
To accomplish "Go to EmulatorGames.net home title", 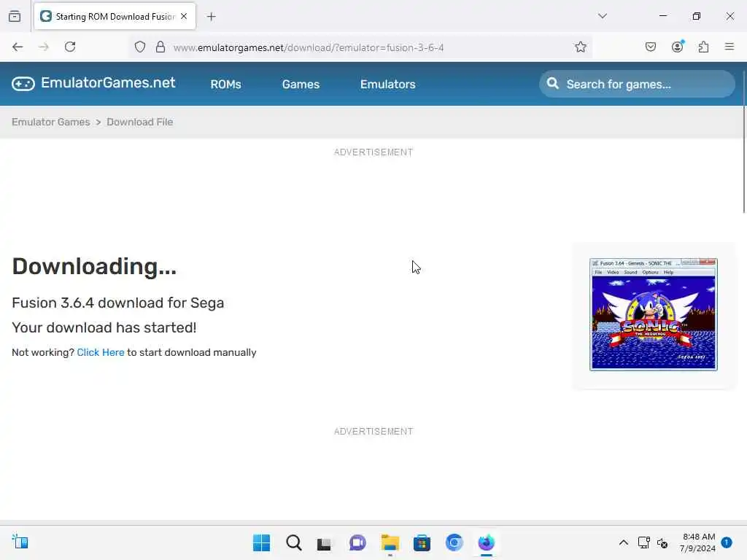I will pyautogui.click(x=108, y=83).
